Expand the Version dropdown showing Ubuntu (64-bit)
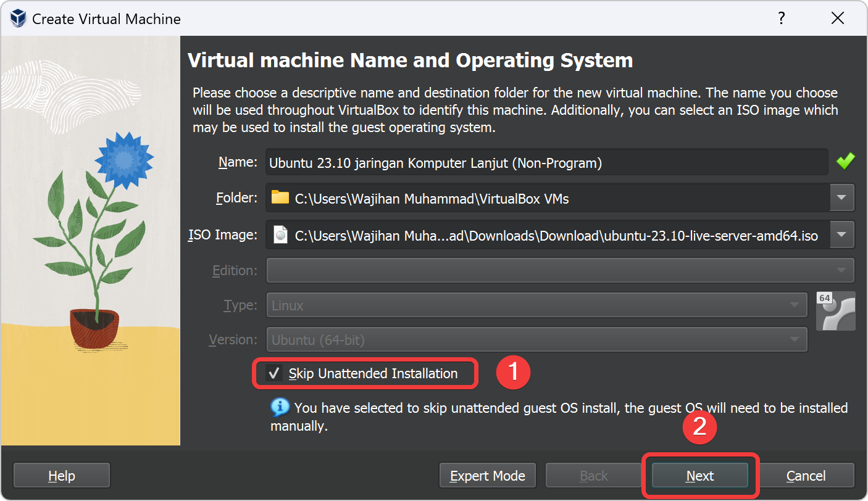The width and height of the screenshot is (868, 501). click(x=537, y=339)
